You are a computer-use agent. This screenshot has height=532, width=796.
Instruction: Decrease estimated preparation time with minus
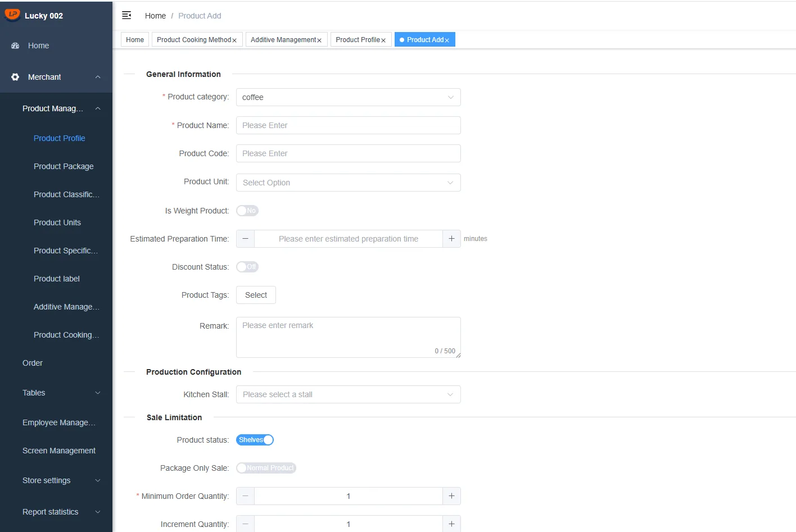click(x=245, y=239)
